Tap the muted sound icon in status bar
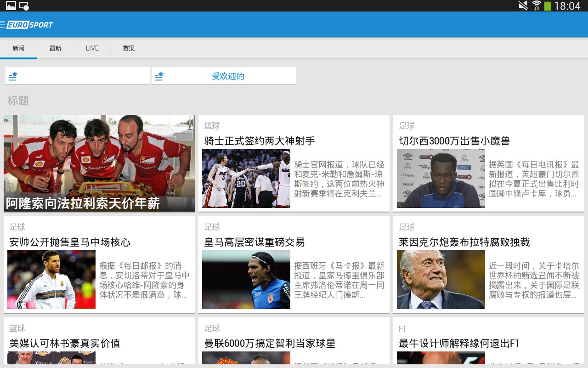The width and height of the screenshot is (588, 368). [x=523, y=6]
